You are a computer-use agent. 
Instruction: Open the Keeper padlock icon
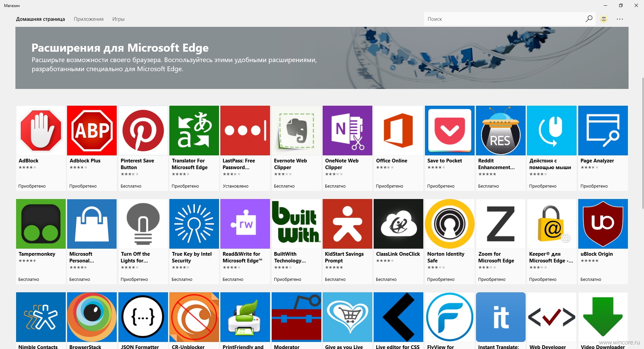coord(552,224)
